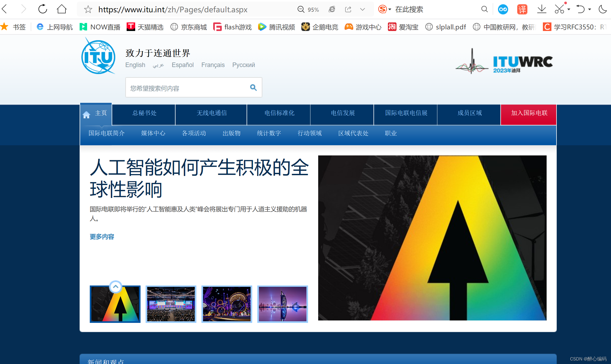The width and height of the screenshot is (611, 364).
Task: Select the Dubai skyline carousel thumbnail
Action: click(x=282, y=304)
